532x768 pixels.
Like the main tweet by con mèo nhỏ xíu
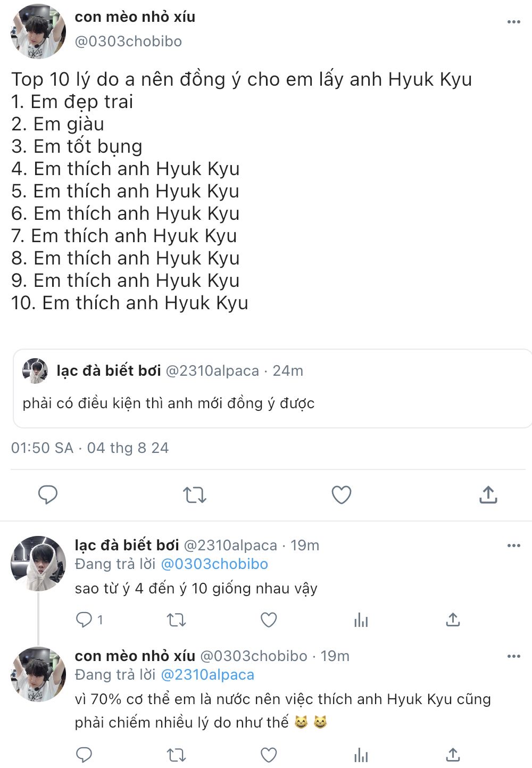click(341, 495)
